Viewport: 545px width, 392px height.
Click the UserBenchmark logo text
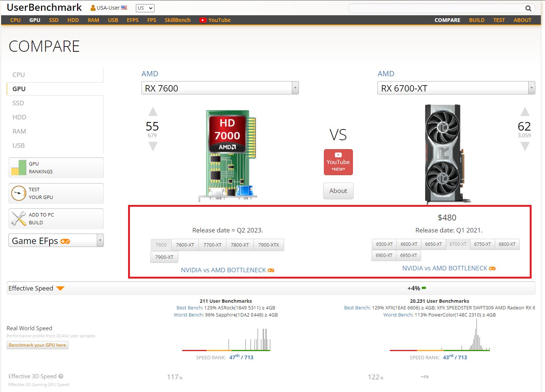coord(44,7)
